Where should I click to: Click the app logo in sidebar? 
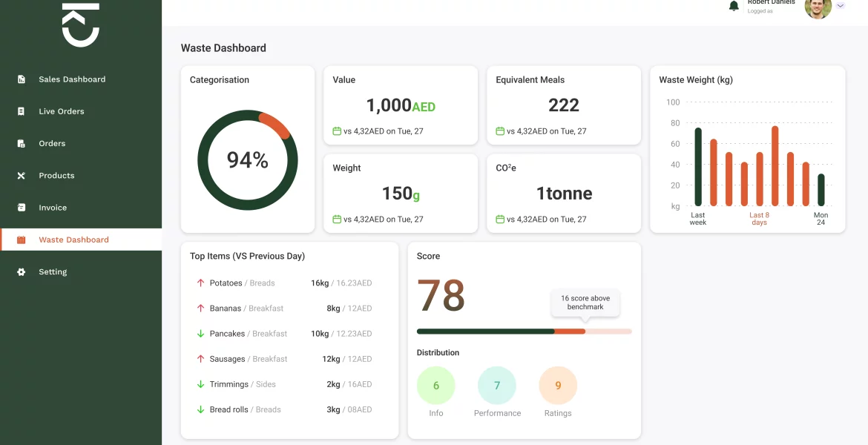(81, 25)
